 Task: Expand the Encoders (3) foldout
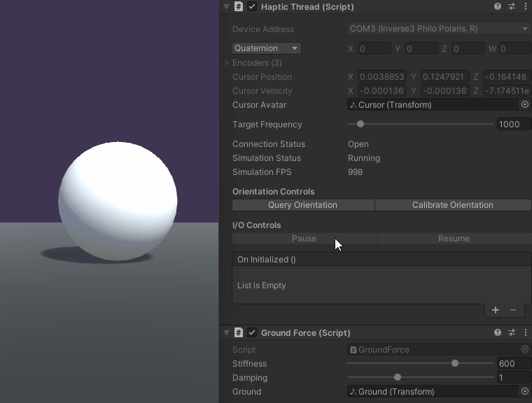227,63
